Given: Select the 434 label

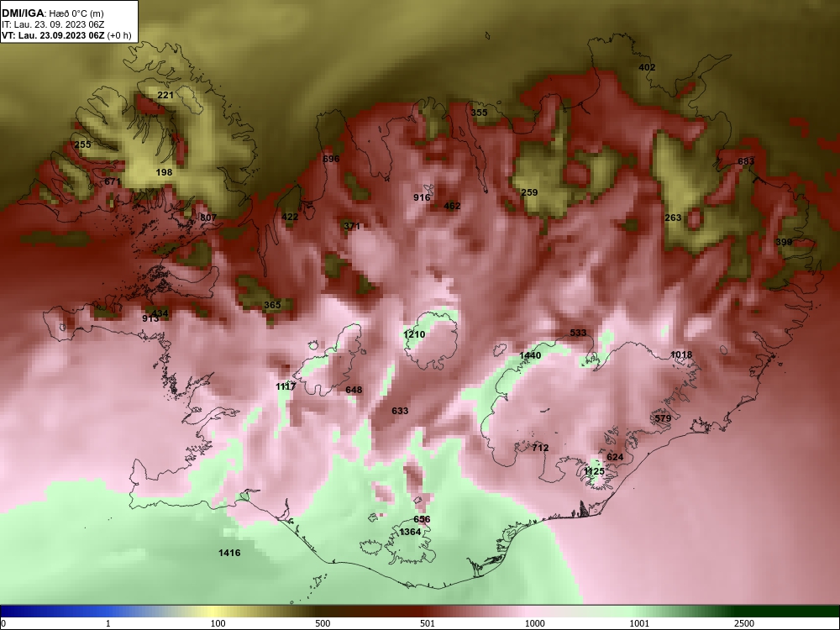Looking at the screenshot, I should 160,313.
